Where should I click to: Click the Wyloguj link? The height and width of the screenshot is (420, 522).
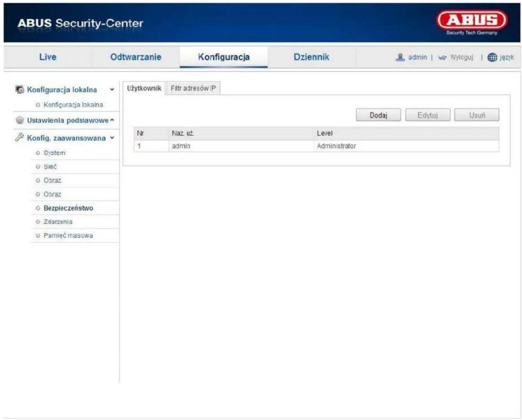coord(461,57)
